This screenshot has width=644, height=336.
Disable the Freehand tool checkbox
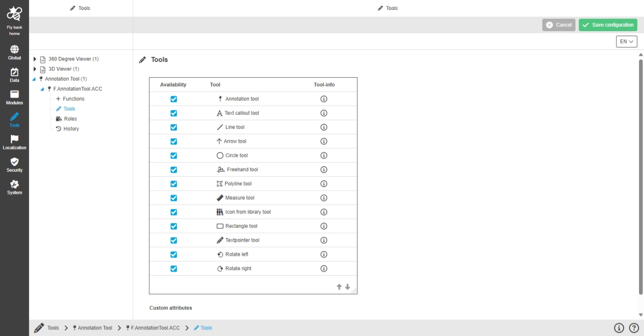click(173, 170)
